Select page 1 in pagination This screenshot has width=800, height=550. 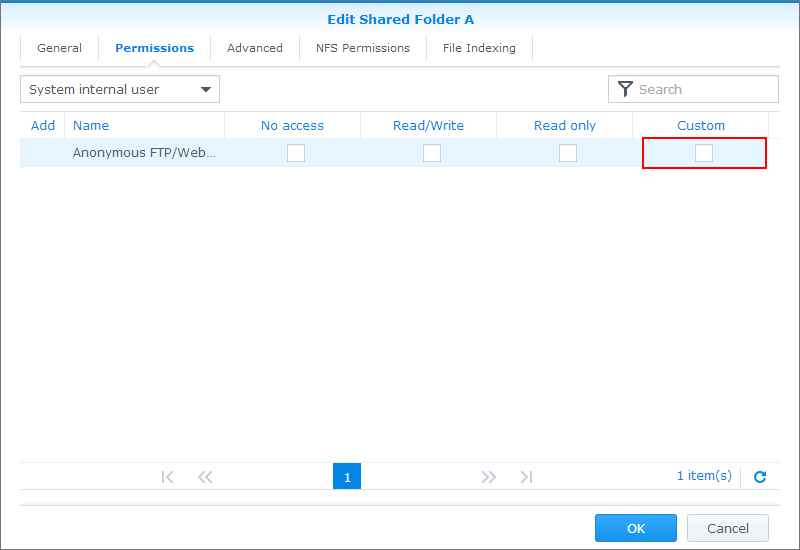(x=347, y=476)
